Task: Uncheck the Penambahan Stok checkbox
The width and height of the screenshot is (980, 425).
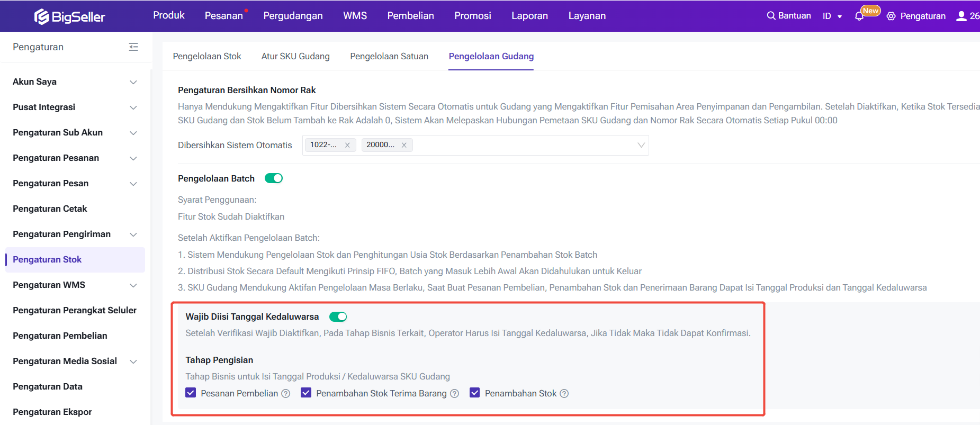Action: [x=475, y=393]
